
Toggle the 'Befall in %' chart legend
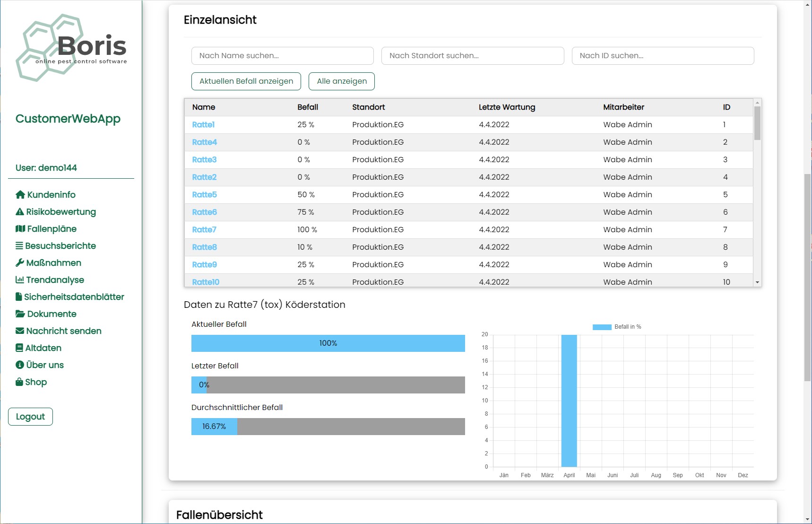(617, 327)
